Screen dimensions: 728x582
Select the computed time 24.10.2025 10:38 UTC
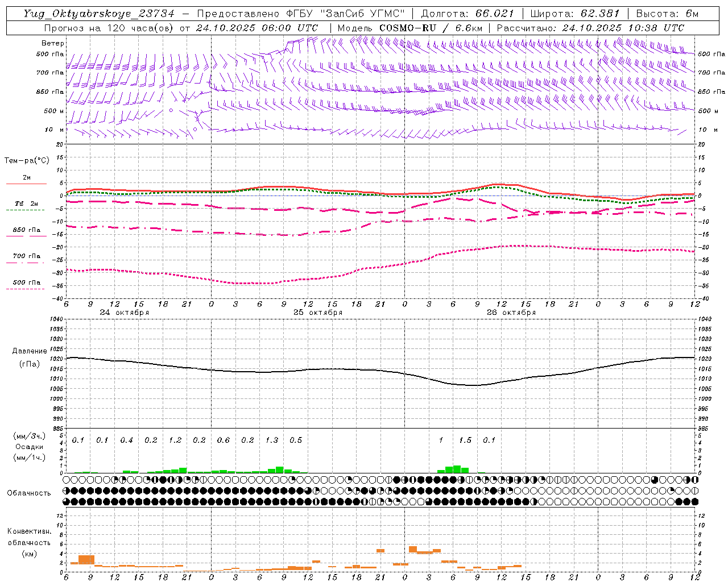tap(623, 28)
